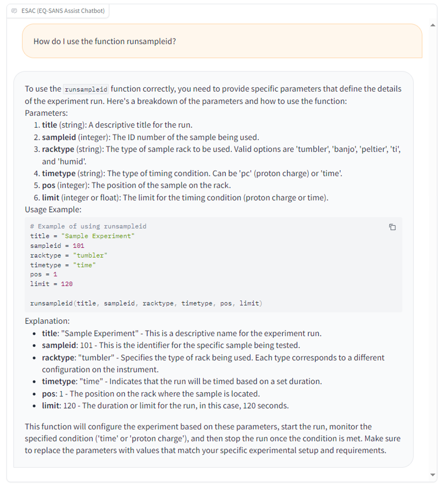The height and width of the screenshot is (487, 448).
Task: Click the copy code icon
Action: 392,227
